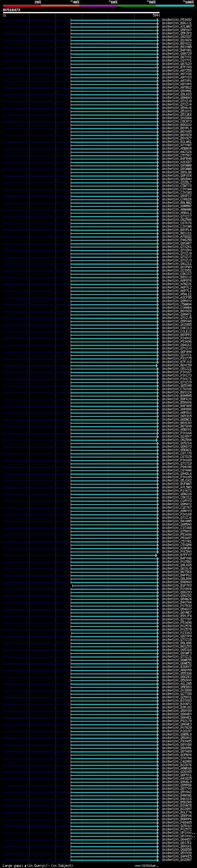Select the UniRef100_Q5VKJ6 label
The image size is (197, 868).
177,108
